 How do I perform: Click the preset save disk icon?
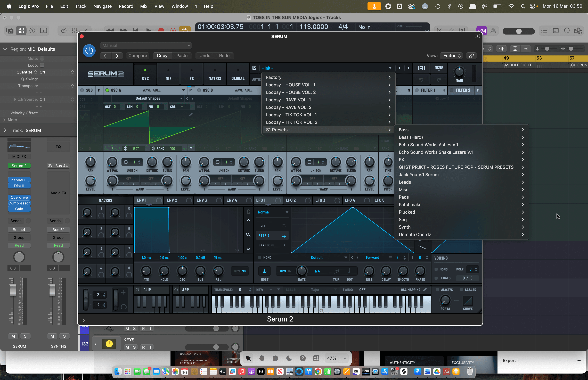pyautogui.click(x=254, y=68)
